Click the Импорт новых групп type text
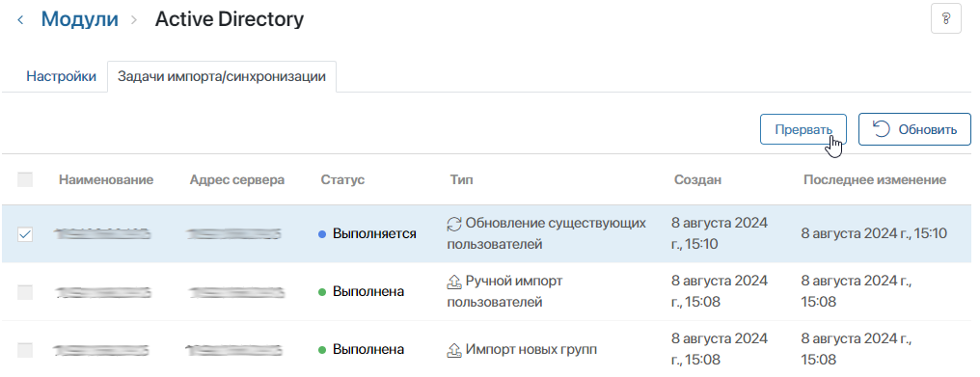The width and height of the screenshot is (980, 377). [x=531, y=350]
